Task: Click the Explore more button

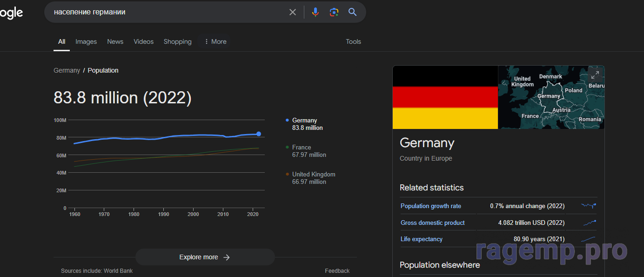Action: tap(205, 257)
